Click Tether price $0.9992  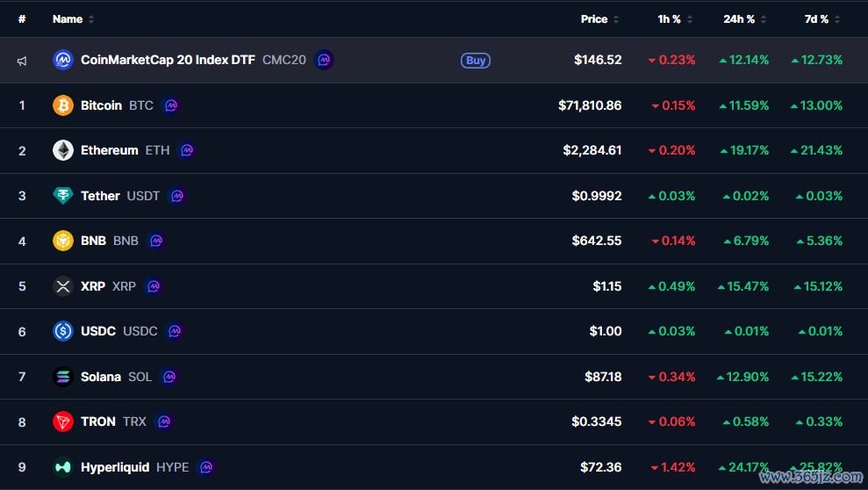click(597, 196)
